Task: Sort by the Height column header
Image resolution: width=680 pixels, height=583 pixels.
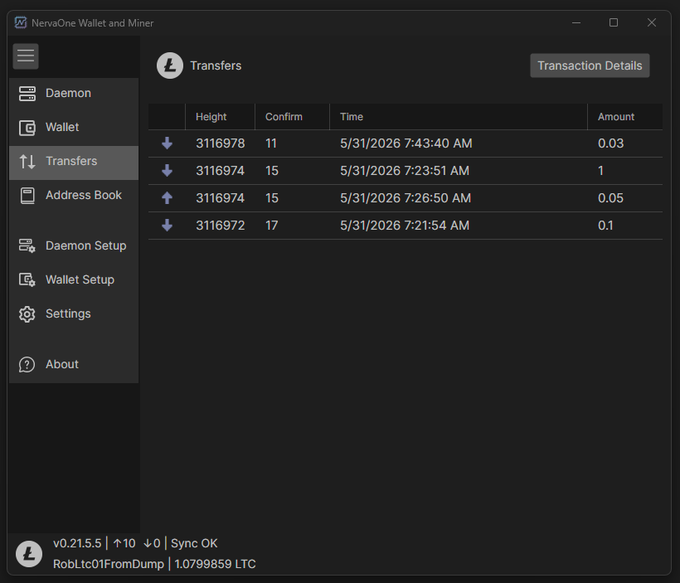Action: tap(220, 117)
